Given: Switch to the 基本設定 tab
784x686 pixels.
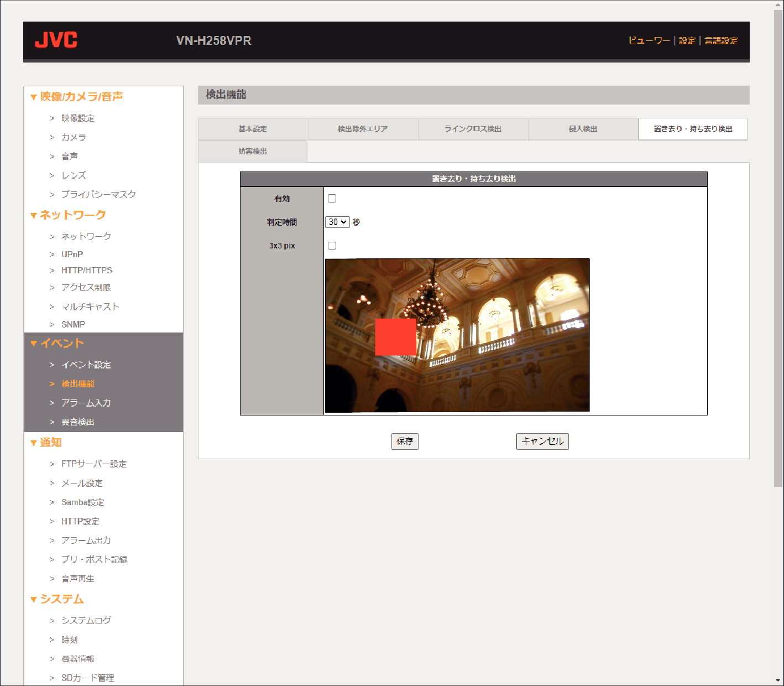Looking at the screenshot, I should (253, 129).
